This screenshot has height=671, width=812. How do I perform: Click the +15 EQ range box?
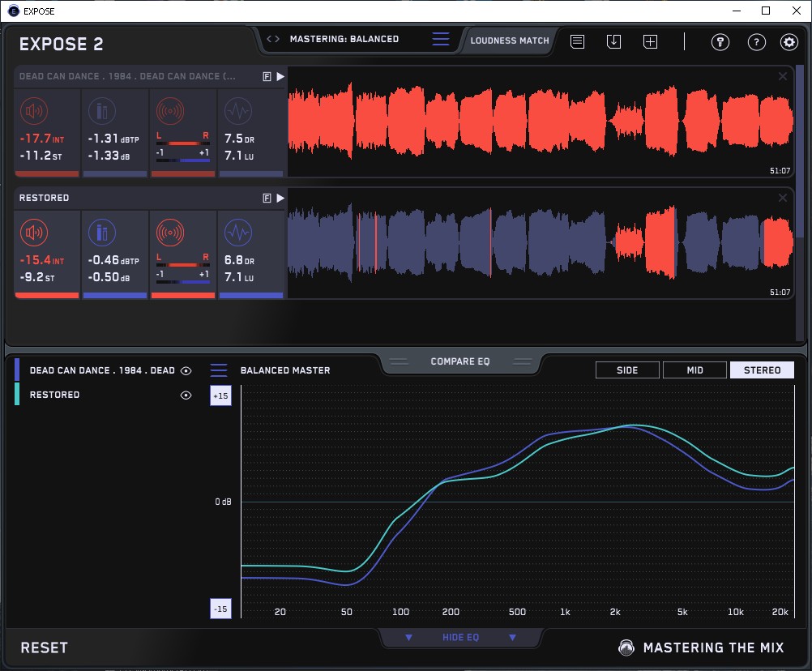pos(220,395)
